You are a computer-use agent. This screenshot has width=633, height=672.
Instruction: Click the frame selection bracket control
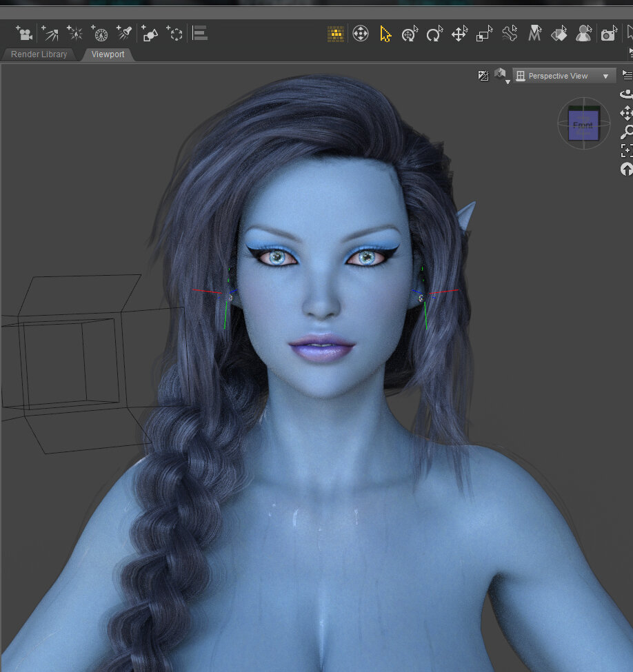pos(627,150)
